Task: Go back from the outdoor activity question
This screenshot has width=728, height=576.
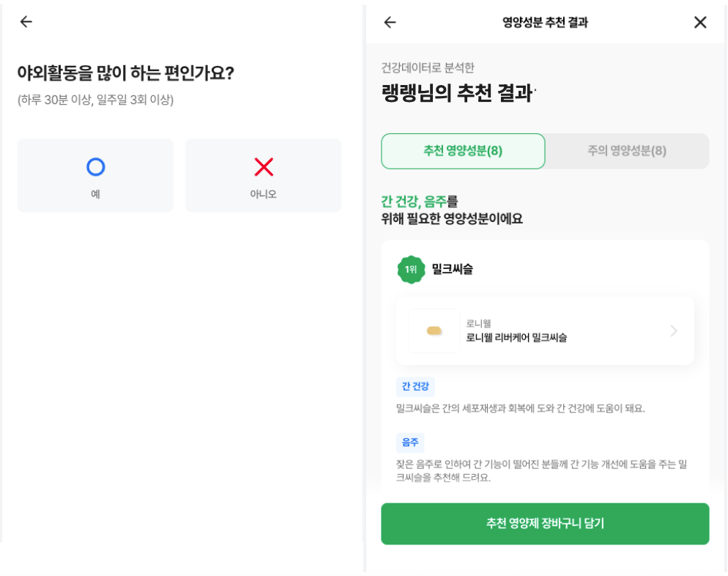Action: click(26, 21)
